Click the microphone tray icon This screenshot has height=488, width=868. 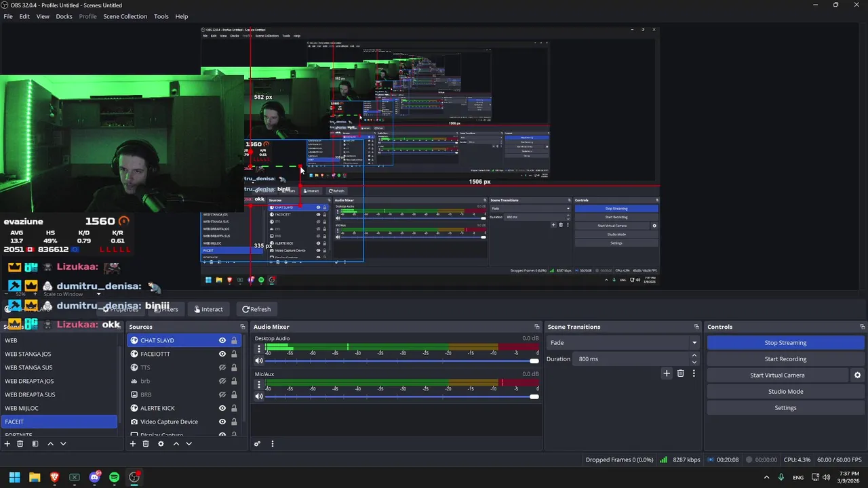click(781, 477)
